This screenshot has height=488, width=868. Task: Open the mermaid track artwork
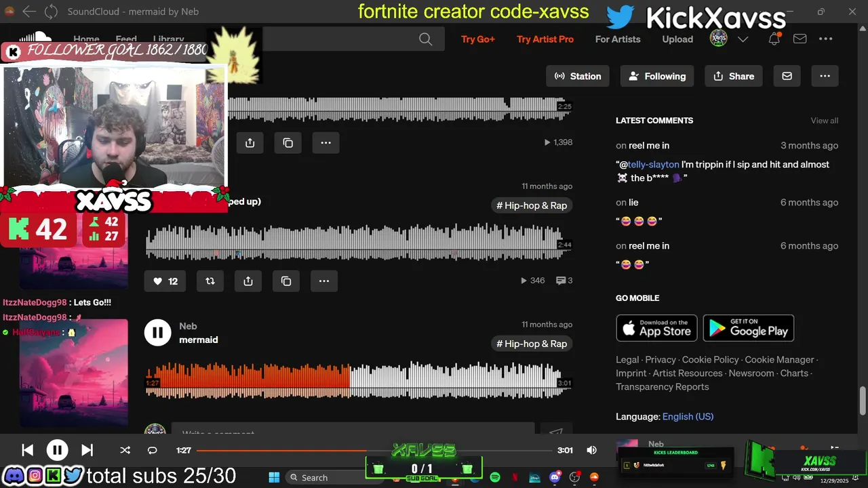[73, 373]
